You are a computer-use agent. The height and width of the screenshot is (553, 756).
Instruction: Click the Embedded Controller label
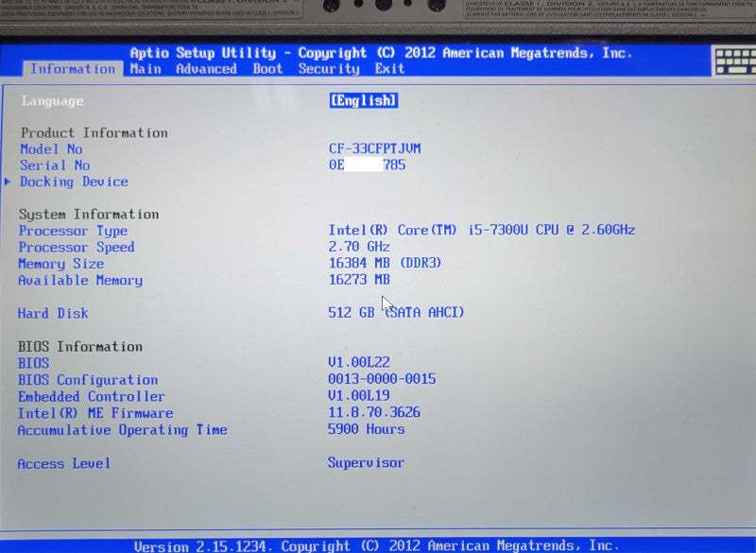[91, 397]
